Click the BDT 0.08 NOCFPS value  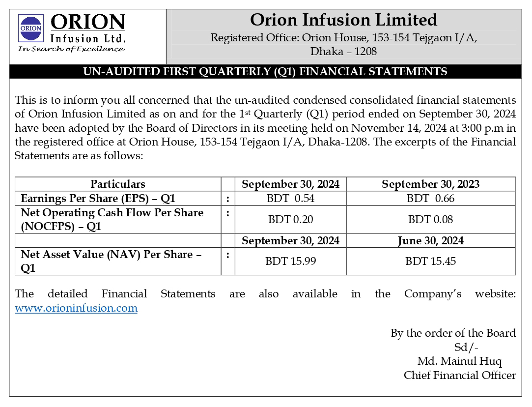pos(431,219)
